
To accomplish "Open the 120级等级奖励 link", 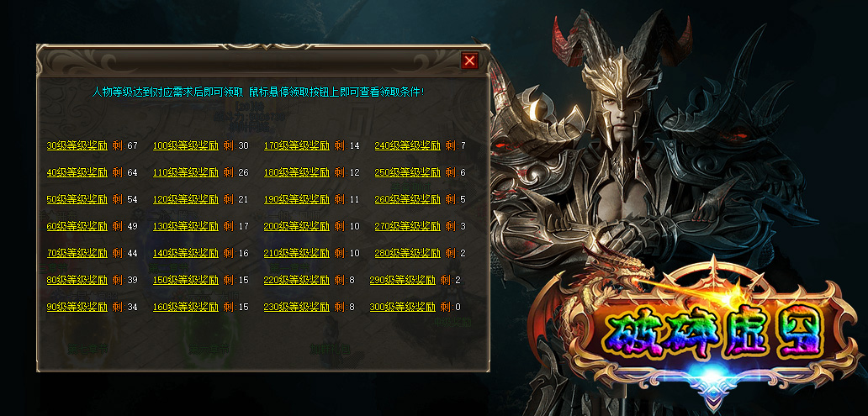I will tap(185, 200).
